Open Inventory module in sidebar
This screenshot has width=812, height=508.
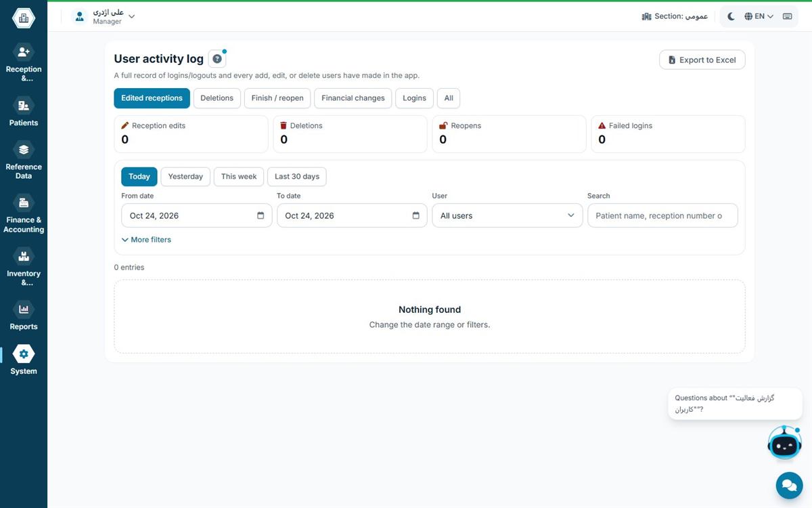(24, 268)
